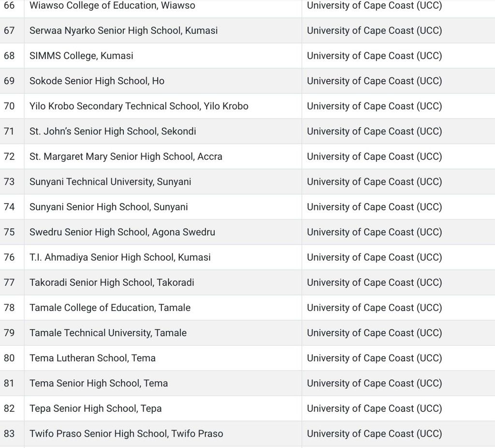
Task: Select St. John's Senior High School, Sekondi
Action: click(x=113, y=131)
